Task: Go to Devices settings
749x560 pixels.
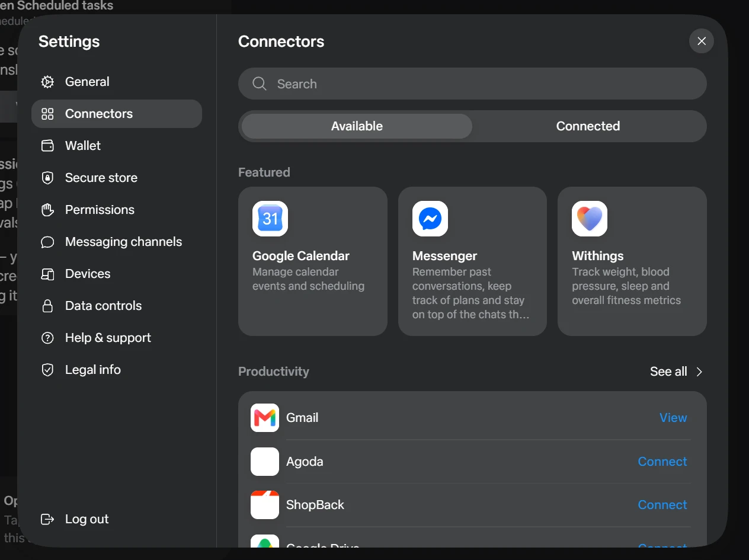Action: click(117, 274)
